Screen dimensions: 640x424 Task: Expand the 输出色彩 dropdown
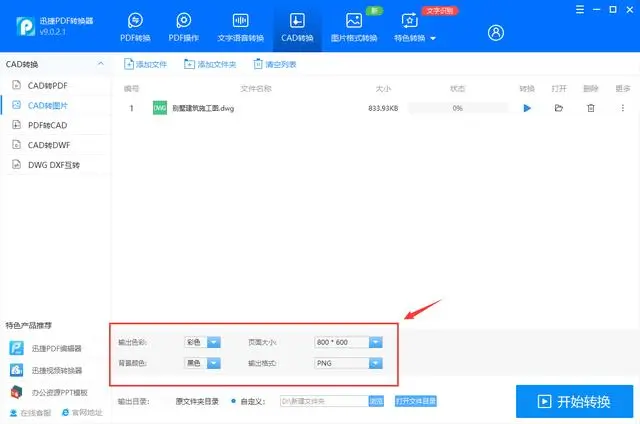(215, 342)
